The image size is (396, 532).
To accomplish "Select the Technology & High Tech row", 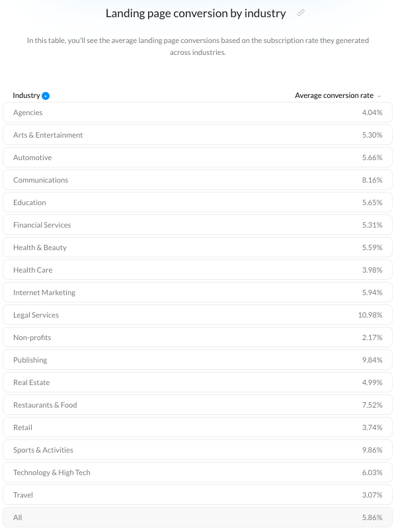I will (x=198, y=472).
